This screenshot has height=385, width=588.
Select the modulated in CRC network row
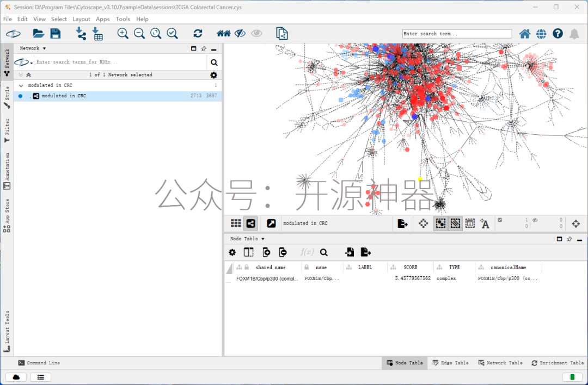click(118, 96)
